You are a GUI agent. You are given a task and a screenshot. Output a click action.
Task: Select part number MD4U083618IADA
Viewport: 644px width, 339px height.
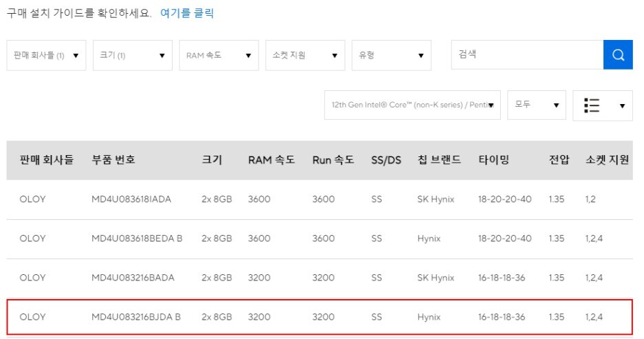(131, 199)
